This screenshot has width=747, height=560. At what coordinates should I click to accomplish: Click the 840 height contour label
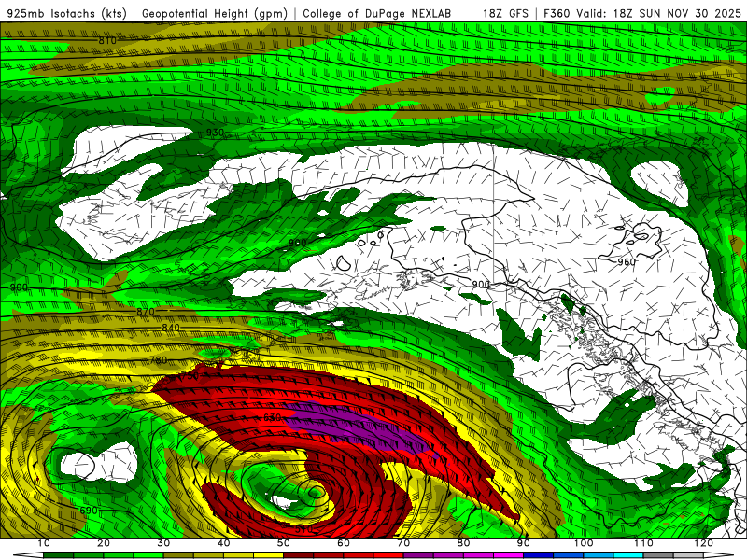click(x=171, y=328)
